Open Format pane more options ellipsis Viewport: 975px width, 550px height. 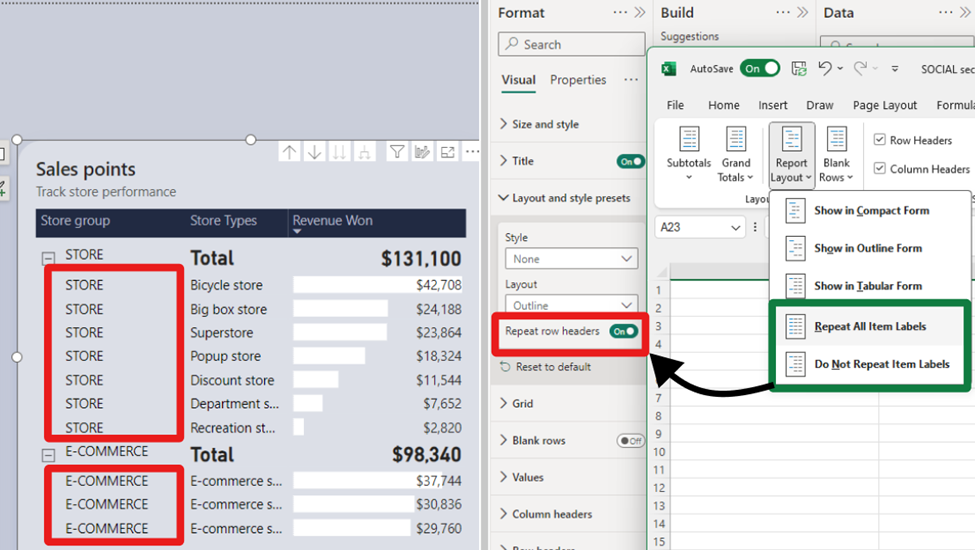pyautogui.click(x=620, y=12)
